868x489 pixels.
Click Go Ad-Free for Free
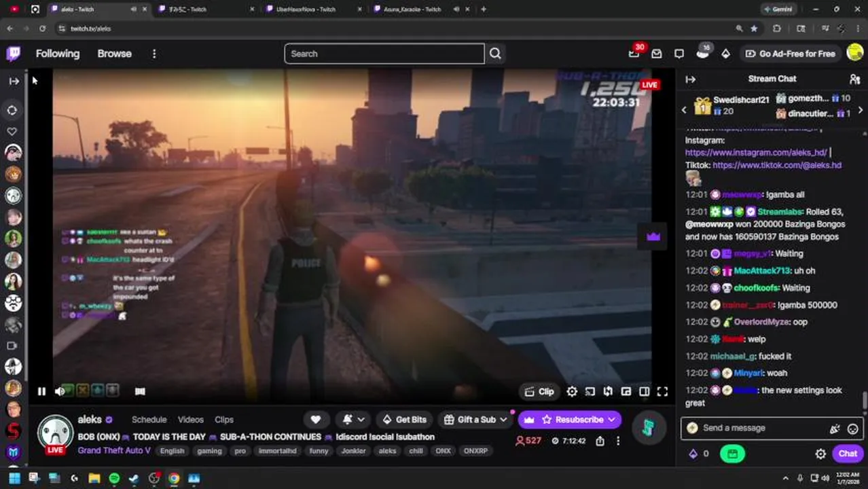(x=789, y=54)
